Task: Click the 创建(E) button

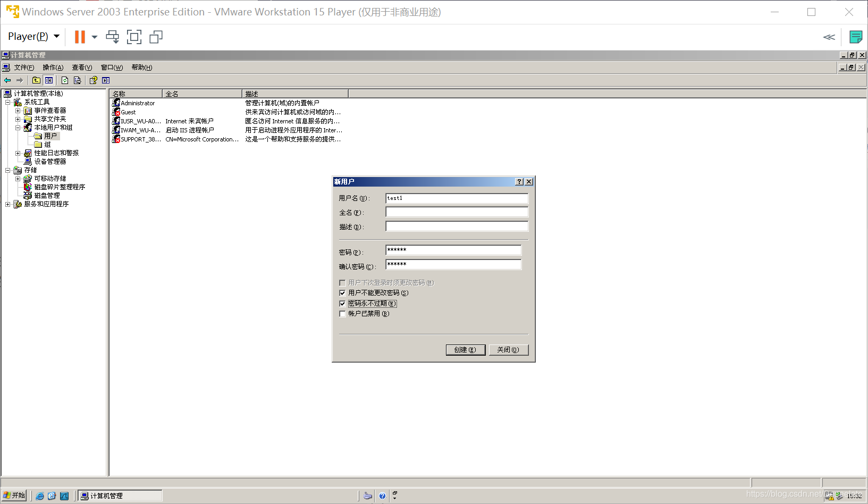Action: tap(466, 350)
